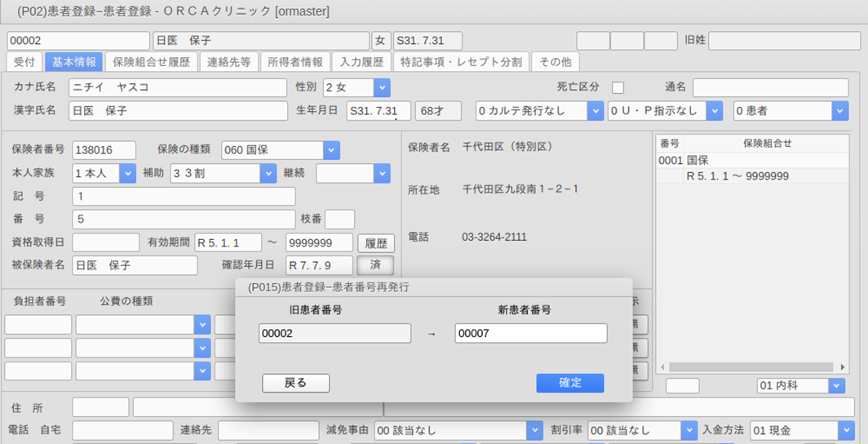This screenshot has height=444, width=868.
Task: Click the 通名 input field
Action: click(771, 87)
